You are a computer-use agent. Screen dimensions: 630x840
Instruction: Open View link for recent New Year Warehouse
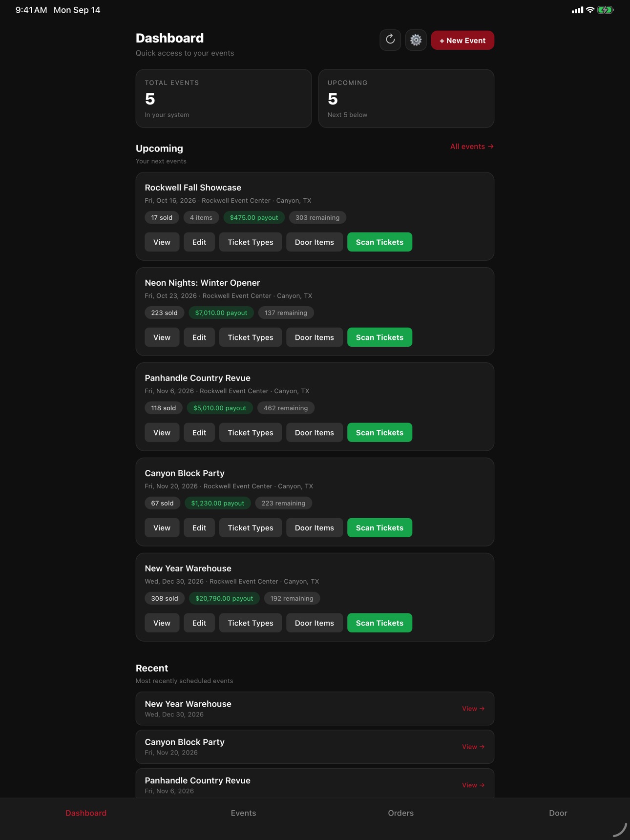tap(473, 709)
